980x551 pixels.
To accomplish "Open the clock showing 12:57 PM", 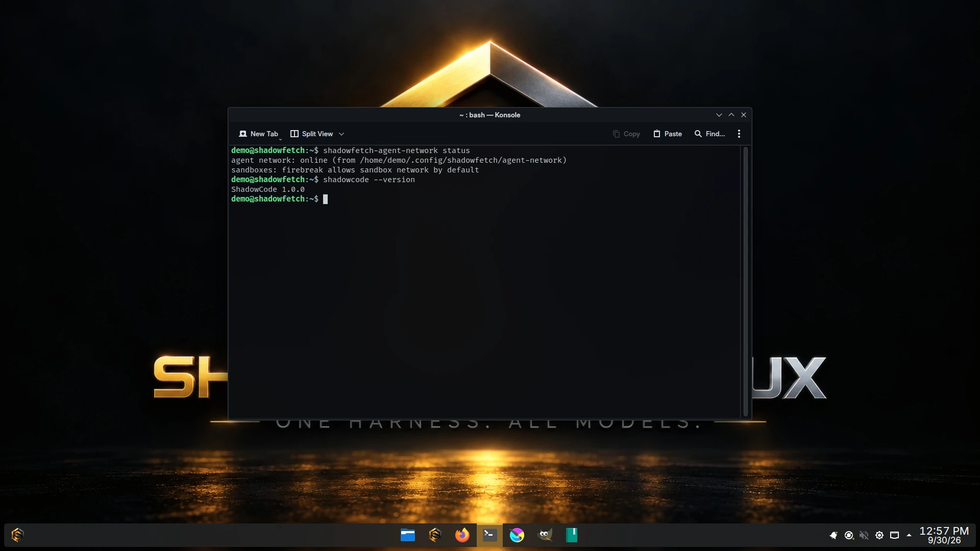I will [944, 535].
